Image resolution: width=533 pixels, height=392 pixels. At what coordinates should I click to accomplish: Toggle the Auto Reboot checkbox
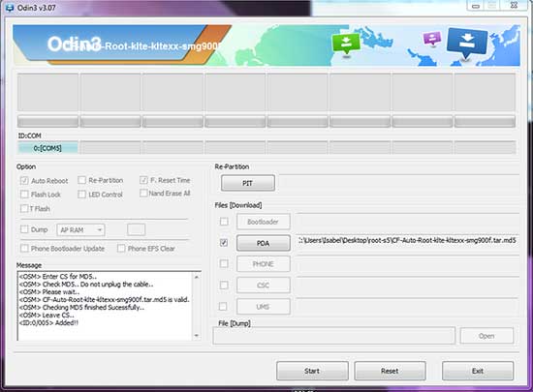[24, 181]
